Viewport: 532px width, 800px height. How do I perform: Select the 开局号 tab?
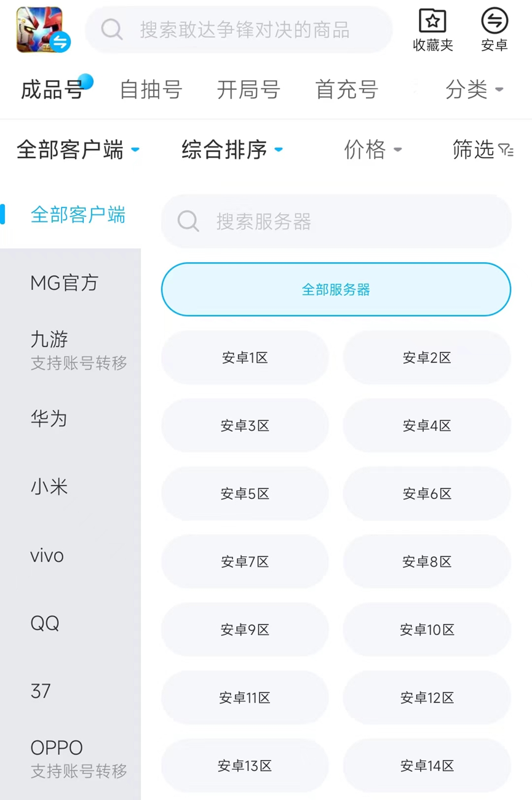click(248, 90)
